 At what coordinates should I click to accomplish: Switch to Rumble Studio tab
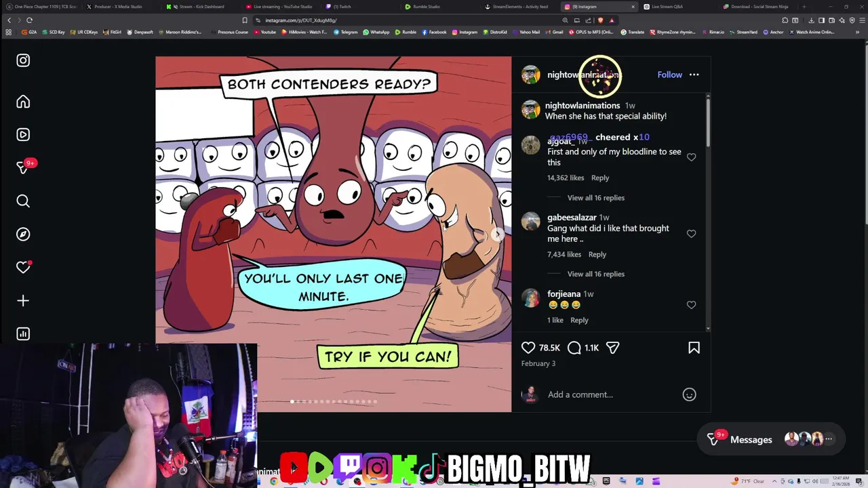[439, 7]
